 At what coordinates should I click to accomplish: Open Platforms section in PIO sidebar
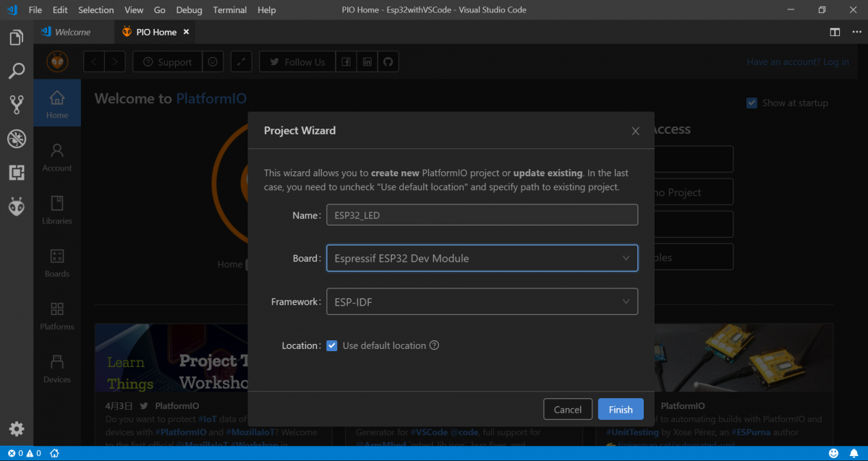pyautogui.click(x=57, y=316)
